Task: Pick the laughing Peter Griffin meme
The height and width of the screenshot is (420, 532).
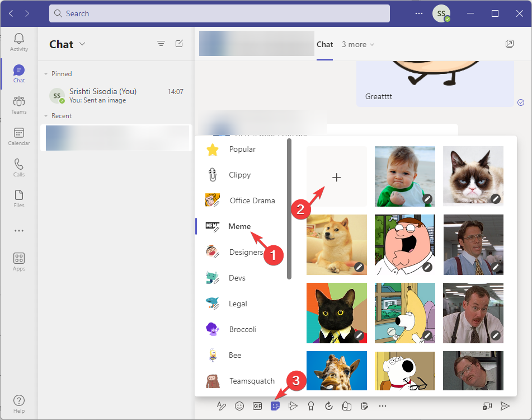Action: point(405,245)
